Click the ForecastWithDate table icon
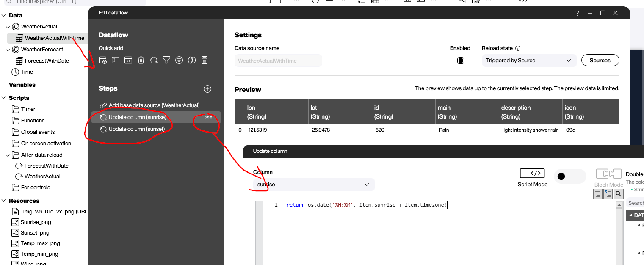The width and height of the screenshot is (644, 265). pyautogui.click(x=19, y=61)
